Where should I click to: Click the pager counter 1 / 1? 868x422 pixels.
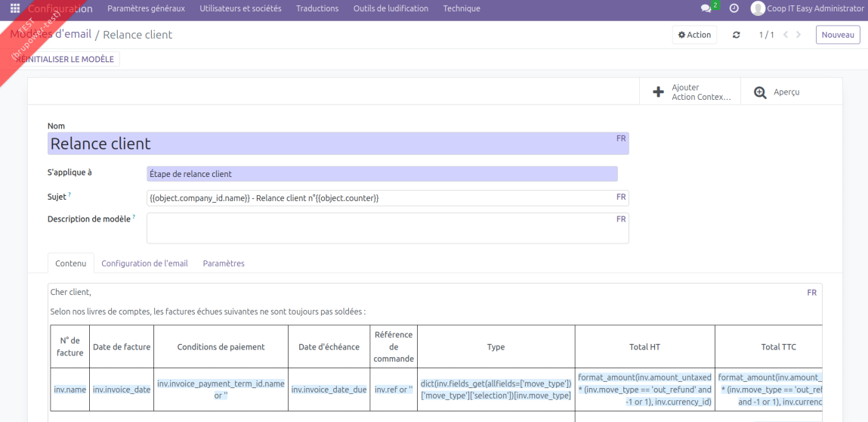pyautogui.click(x=766, y=35)
